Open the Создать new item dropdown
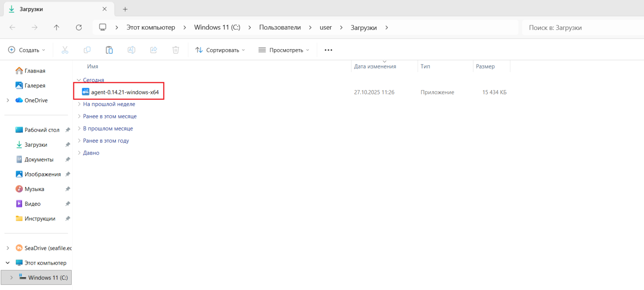This screenshot has height=290, width=644. pos(27,50)
